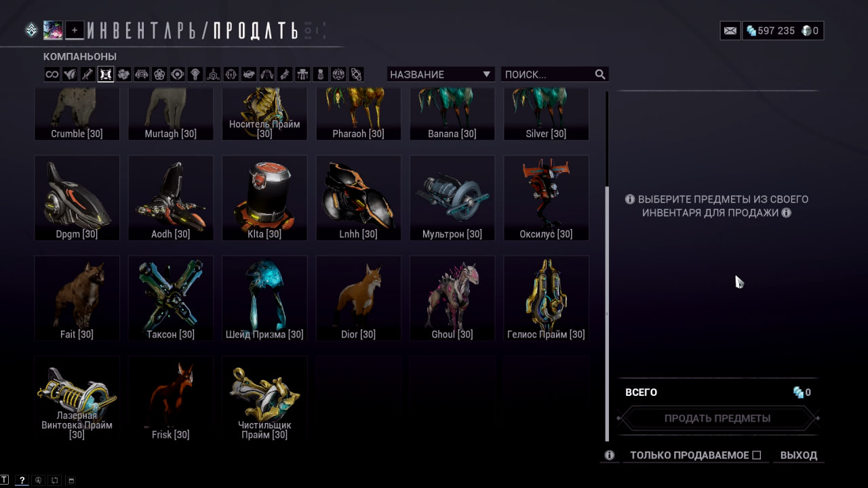The image size is (868, 488).
Task: Select the highlighted companions filter icon
Action: [x=105, y=75]
